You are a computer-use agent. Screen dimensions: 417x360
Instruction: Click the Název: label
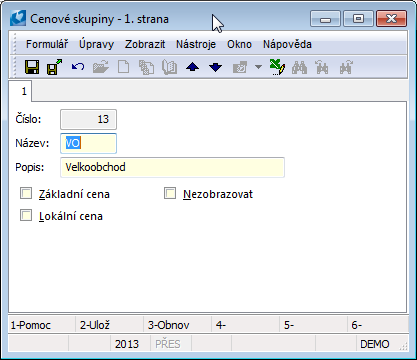(32, 143)
